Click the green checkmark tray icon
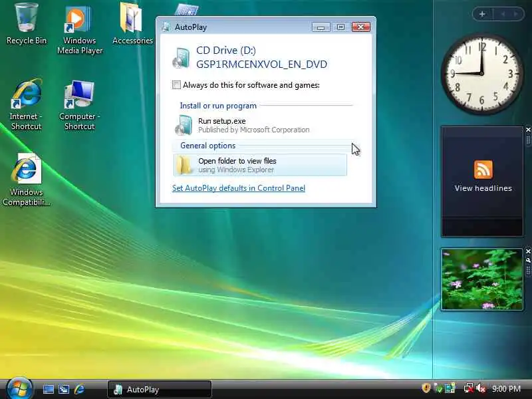This screenshot has height=399, width=532. point(438,388)
